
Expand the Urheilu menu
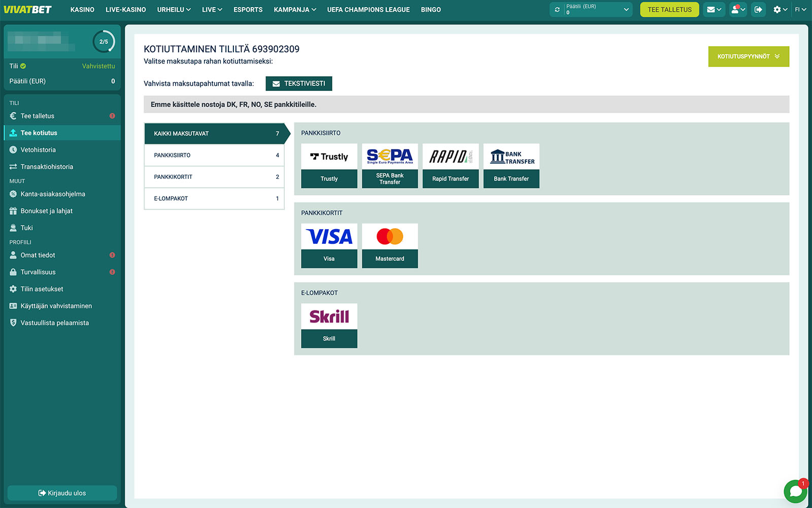pos(174,10)
